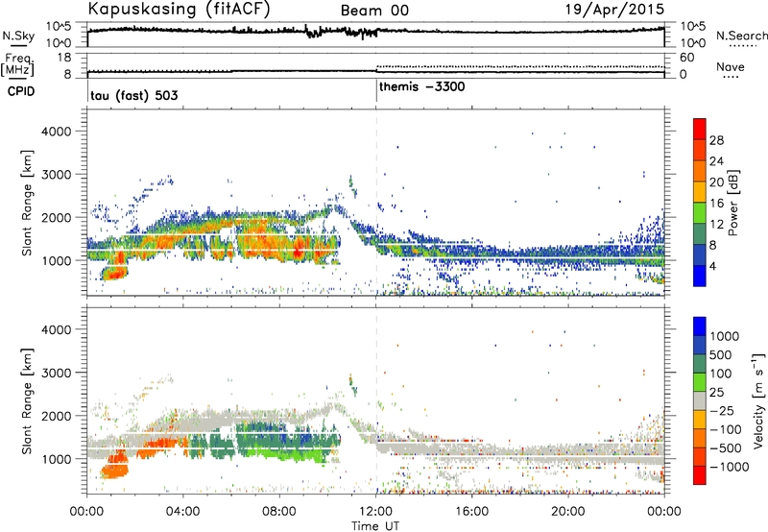
Task: Click the left '10^5' noise axis value
Action: (x=59, y=26)
